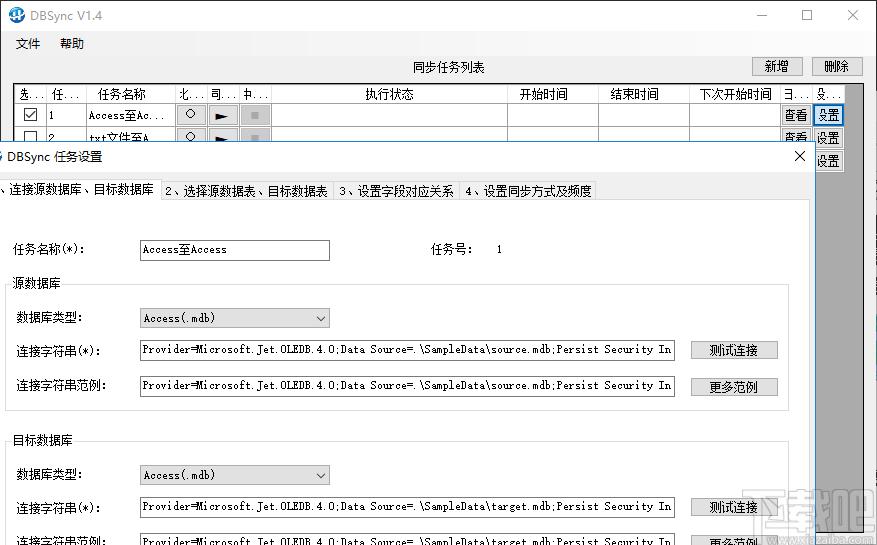Click the play arrow in the Access至Ac row
Image resolution: width=877 pixels, height=545 pixels.
tap(223, 115)
